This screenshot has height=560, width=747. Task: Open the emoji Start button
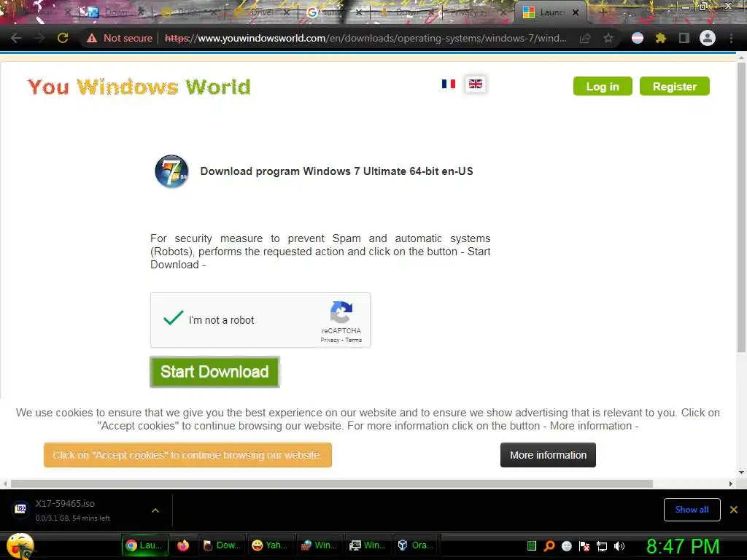coord(20,545)
